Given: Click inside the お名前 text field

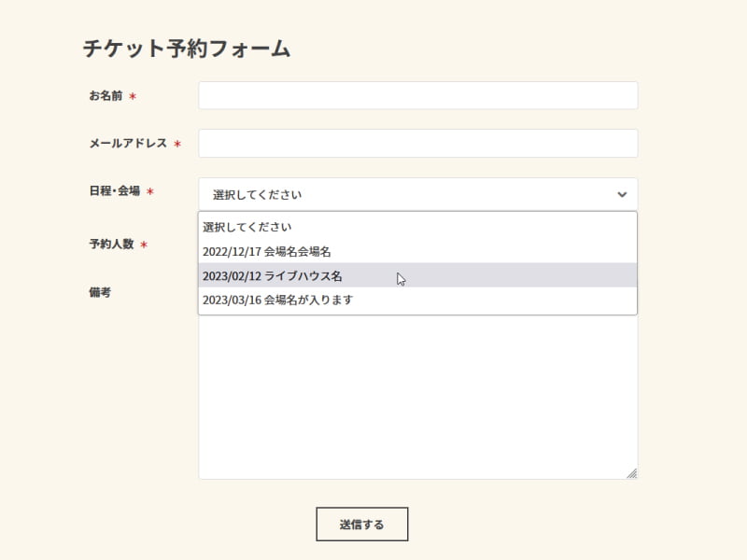Looking at the screenshot, I should [417, 94].
